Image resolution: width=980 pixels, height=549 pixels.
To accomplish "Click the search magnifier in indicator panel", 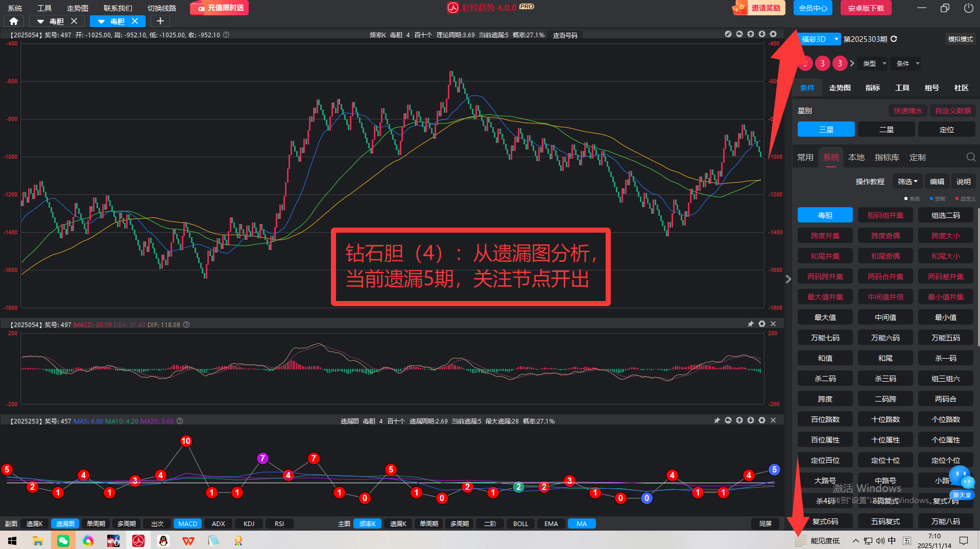I will coord(970,157).
